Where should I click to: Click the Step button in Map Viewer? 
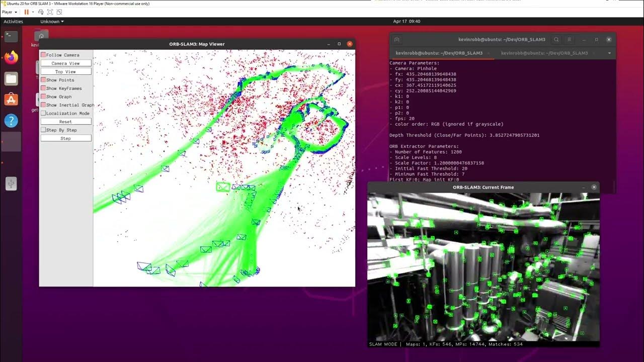coord(66,138)
